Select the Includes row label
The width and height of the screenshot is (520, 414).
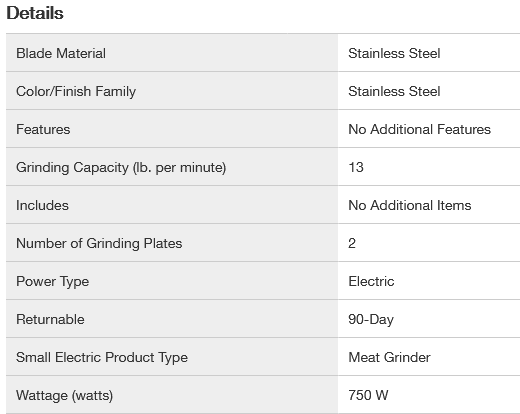click(42, 205)
